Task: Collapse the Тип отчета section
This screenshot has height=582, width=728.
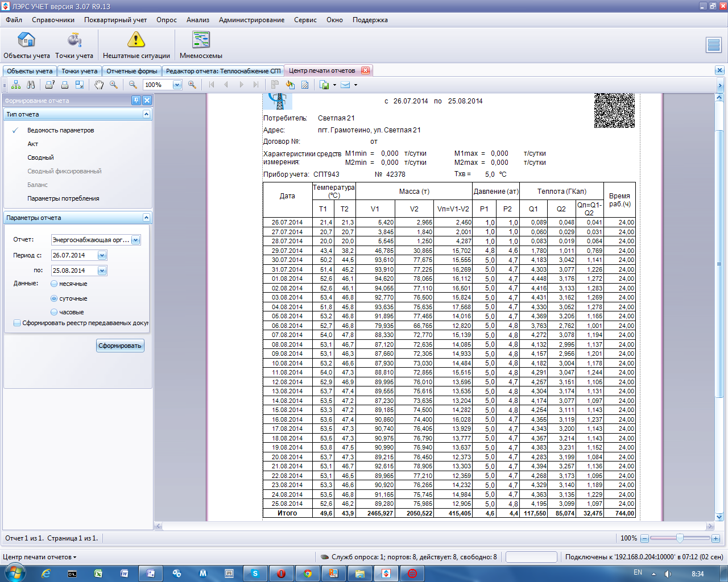Action: tap(146, 114)
